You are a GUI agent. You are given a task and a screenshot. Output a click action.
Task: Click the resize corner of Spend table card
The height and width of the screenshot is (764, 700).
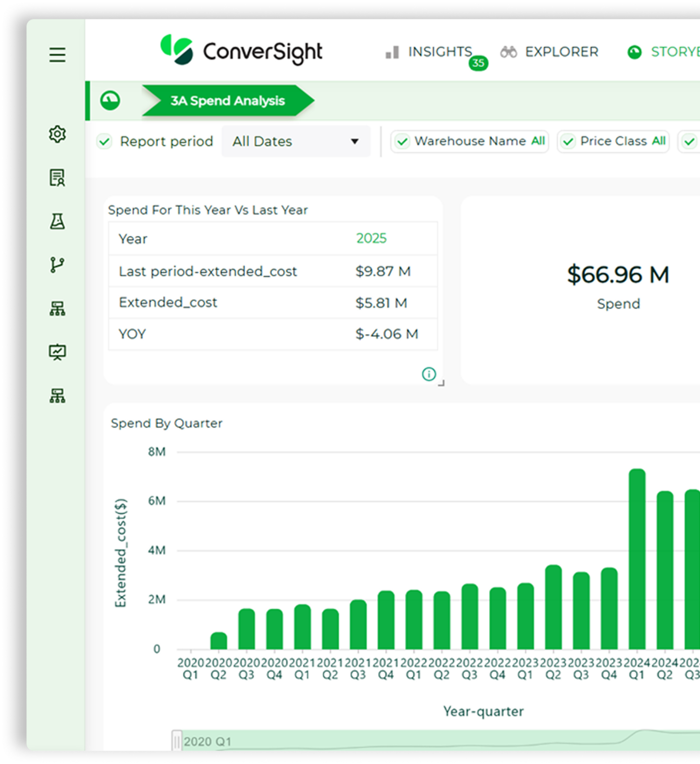(441, 383)
